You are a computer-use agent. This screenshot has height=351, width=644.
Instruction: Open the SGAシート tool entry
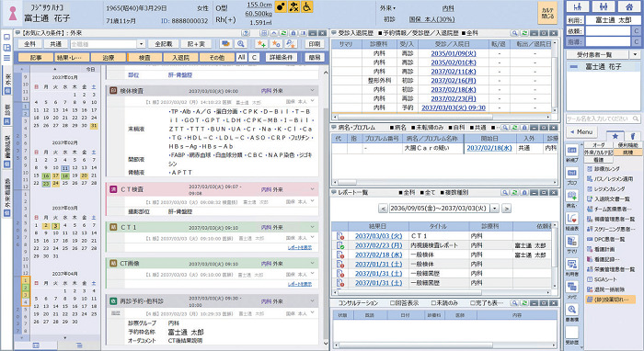[x=602, y=279]
